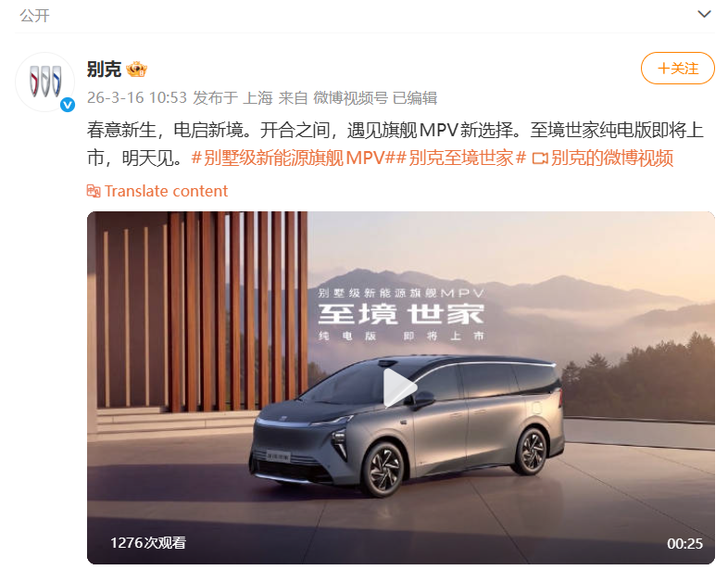Click the 已编辑 edited label
Viewport: 728px width, 570px height.
415,97
